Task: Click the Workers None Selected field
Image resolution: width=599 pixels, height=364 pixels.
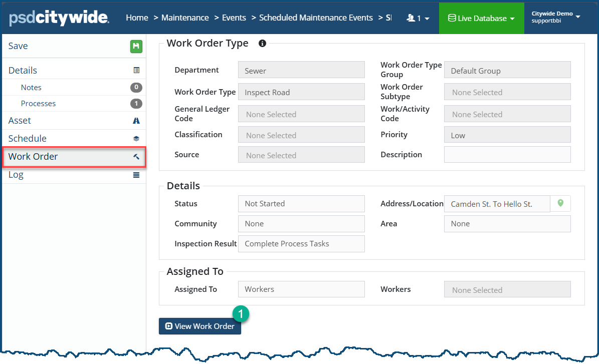Action: click(x=507, y=289)
